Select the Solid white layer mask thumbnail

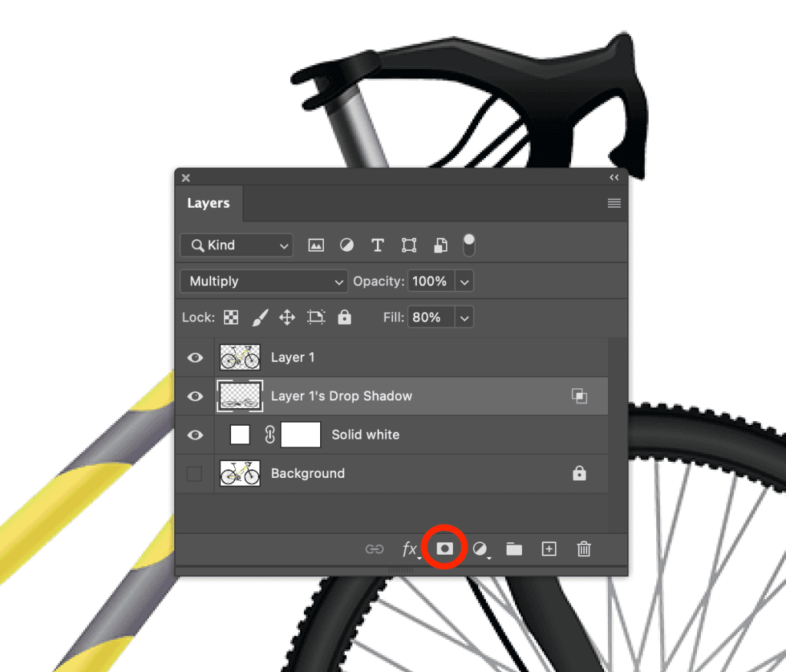click(301, 434)
